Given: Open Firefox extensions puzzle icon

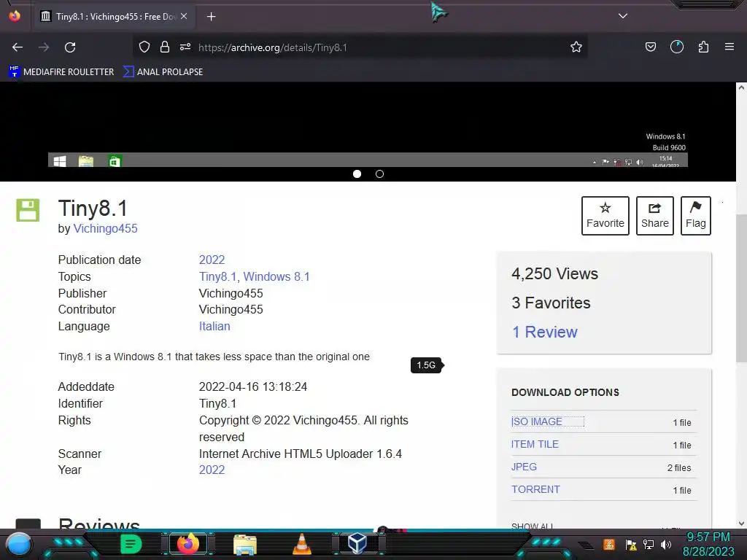Looking at the screenshot, I should (703, 47).
